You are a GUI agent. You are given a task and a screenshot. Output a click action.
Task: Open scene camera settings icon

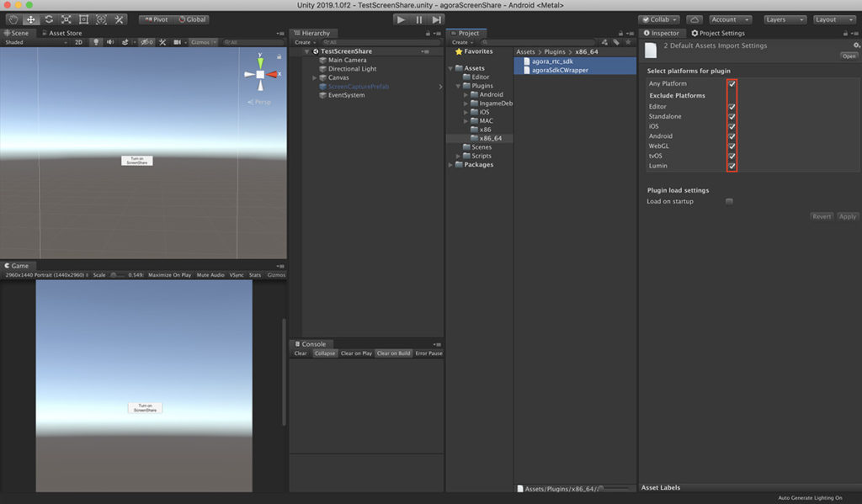[177, 42]
